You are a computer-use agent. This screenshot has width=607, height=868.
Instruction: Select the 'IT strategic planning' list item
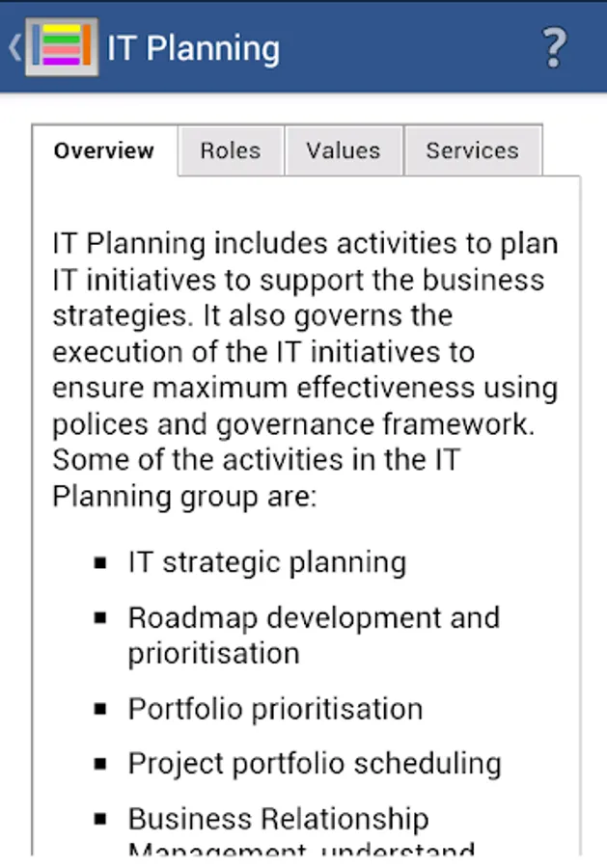click(267, 562)
